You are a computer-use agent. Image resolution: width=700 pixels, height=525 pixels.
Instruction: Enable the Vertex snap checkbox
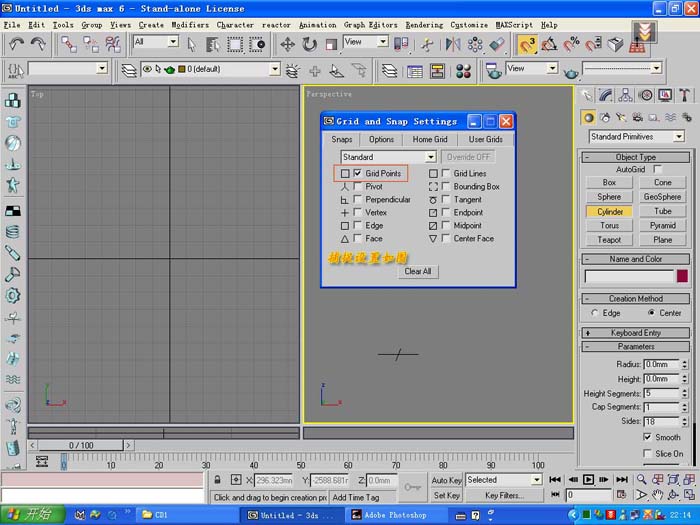coord(358,213)
